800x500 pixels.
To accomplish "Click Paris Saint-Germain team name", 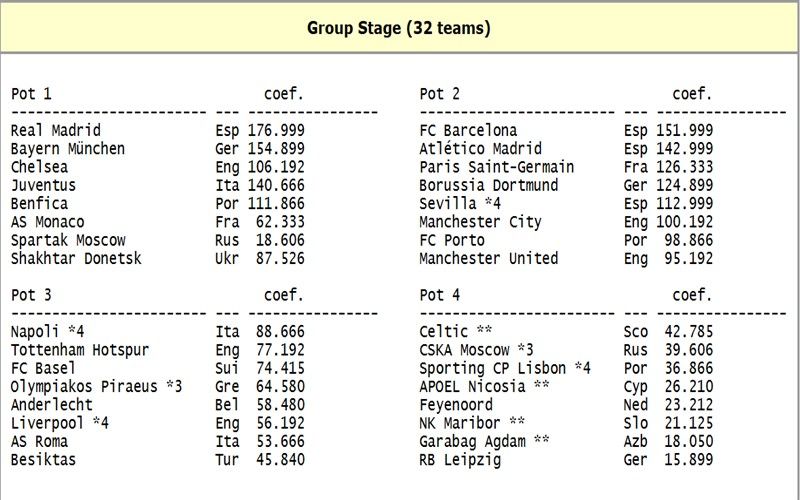I will 496,167.
